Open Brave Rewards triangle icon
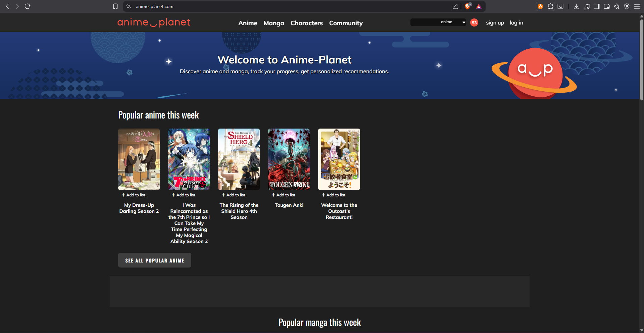Viewport: 644px width, 333px height. (479, 6)
